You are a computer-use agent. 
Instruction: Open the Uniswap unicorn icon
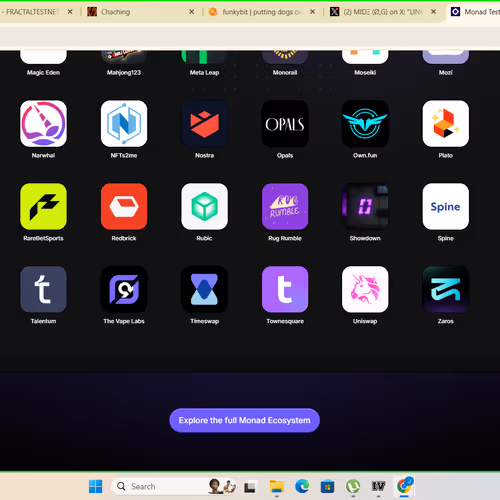pos(365,289)
